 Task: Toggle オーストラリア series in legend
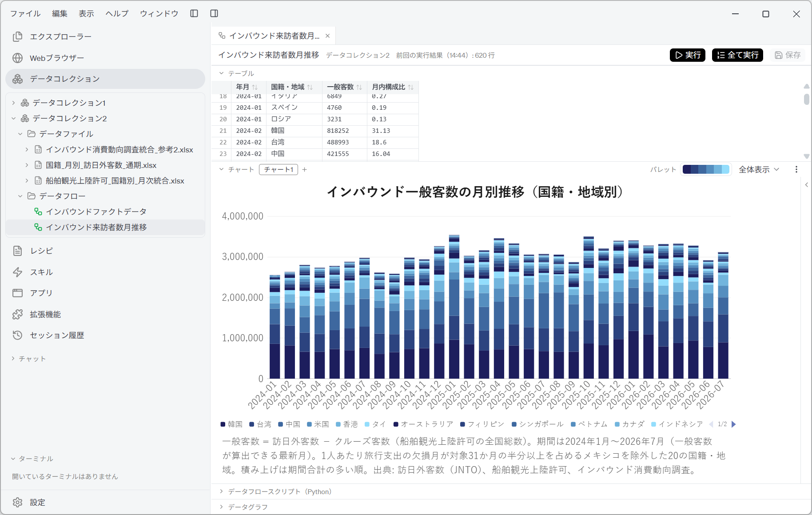coord(423,424)
